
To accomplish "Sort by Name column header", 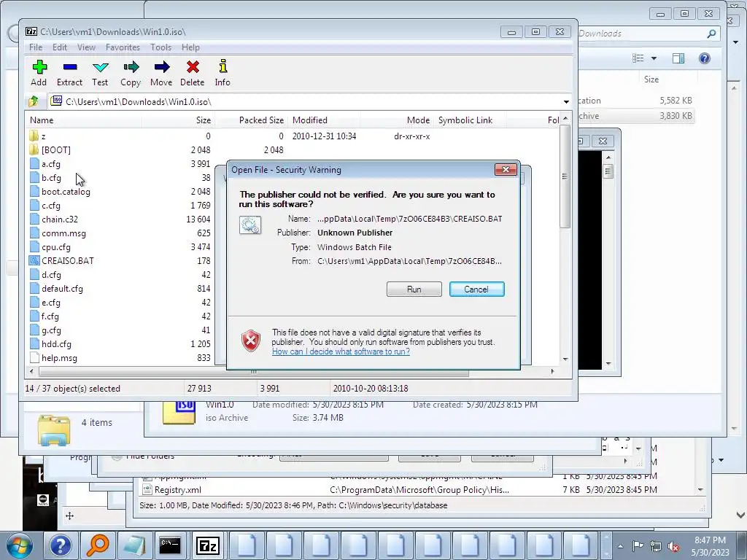I will coord(85,120).
